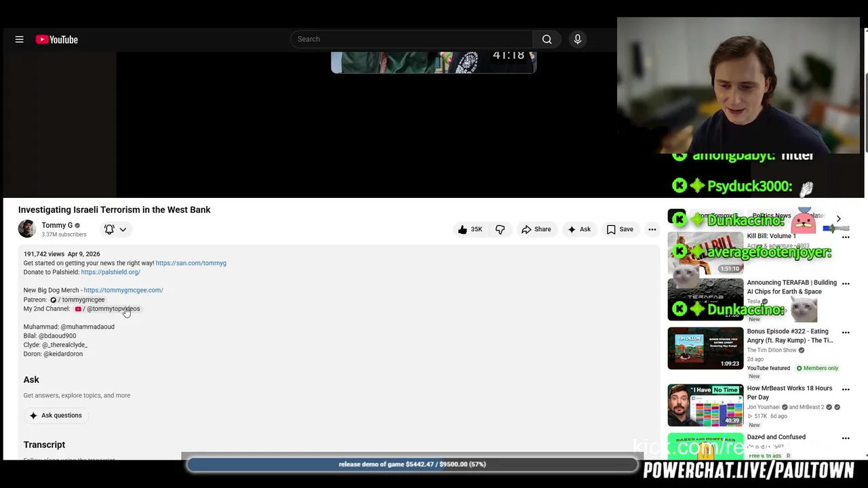Click the Transcript section heading
The image size is (868, 488).
[x=44, y=445]
